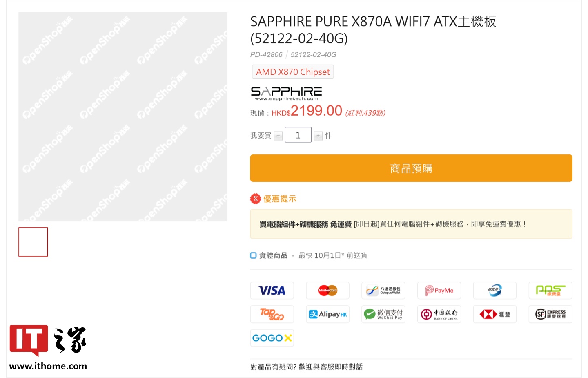Click the 商品預購 pre-order button

(411, 168)
